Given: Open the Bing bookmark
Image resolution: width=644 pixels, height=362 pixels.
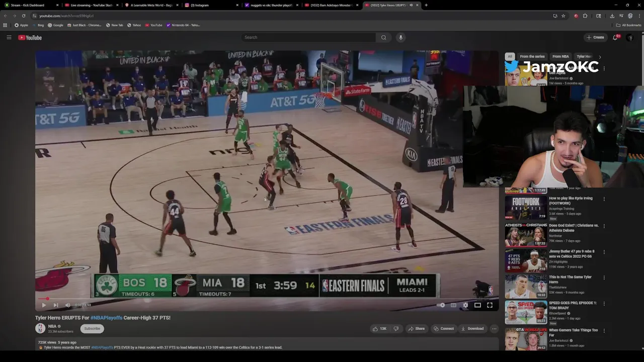Looking at the screenshot, I should coord(38,25).
